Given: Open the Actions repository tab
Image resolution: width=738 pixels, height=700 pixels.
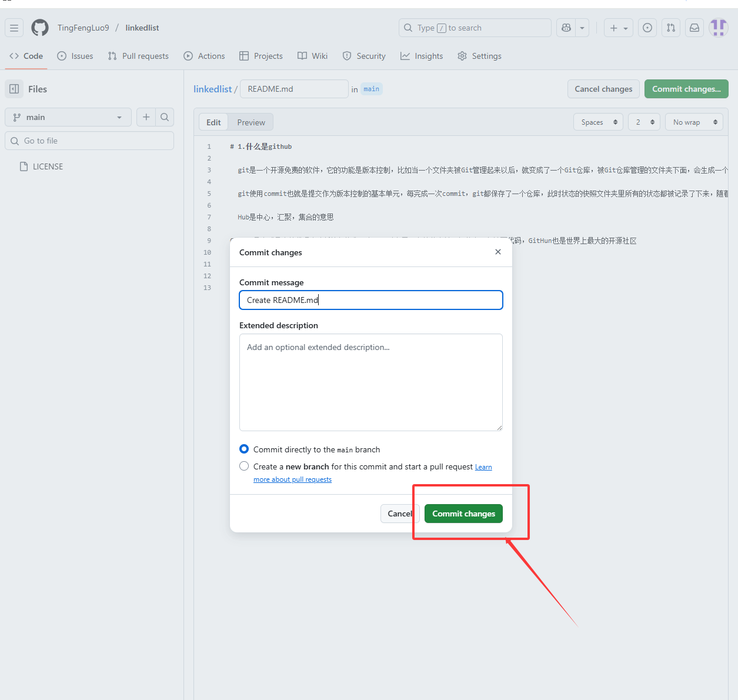Looking at the screenshot, I should [x=204, y=56].
